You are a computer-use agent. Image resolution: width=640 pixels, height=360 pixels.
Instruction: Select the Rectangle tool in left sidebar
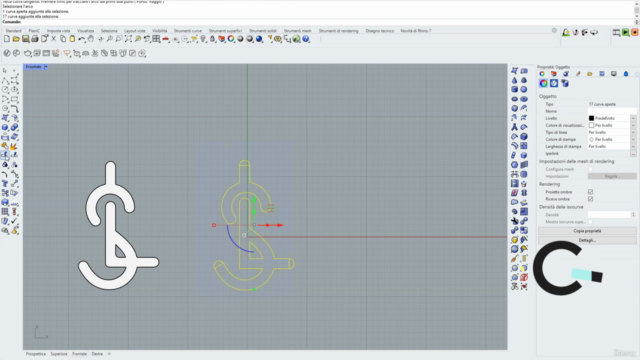[14, 99]
